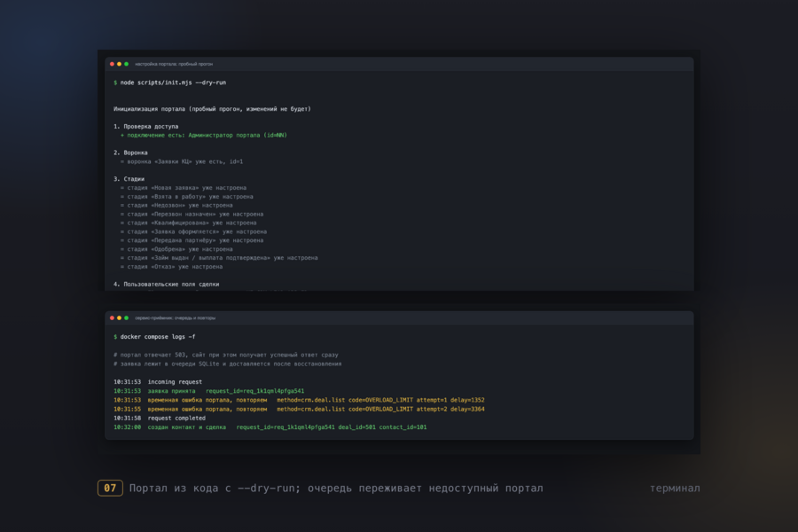
Task: Select the green line «подключение есть: Администратор портала»
Action: 204,136
